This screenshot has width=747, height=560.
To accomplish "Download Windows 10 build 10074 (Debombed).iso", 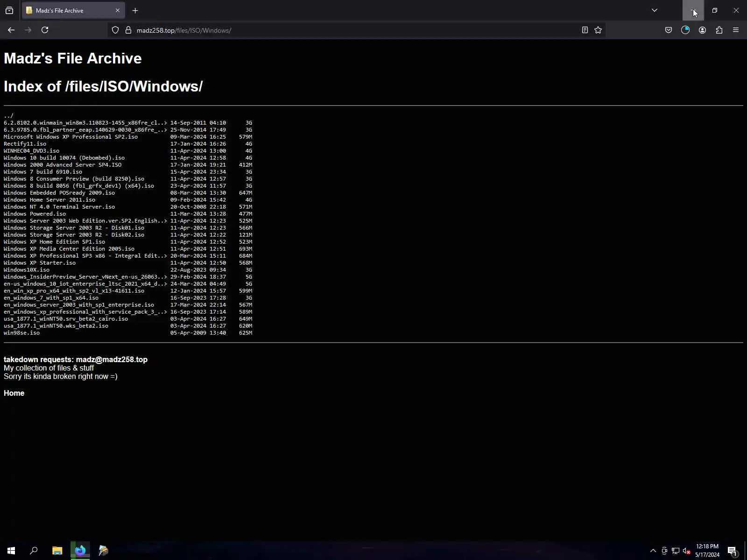I will click(x=64, y=158).
